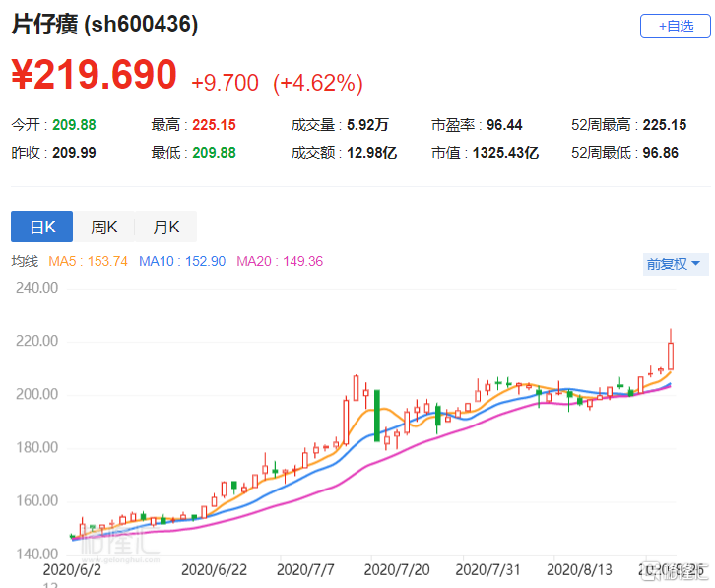Click the market cap value 1325.43亿
Screen dimensions: 715x588
tap(505, 153)
